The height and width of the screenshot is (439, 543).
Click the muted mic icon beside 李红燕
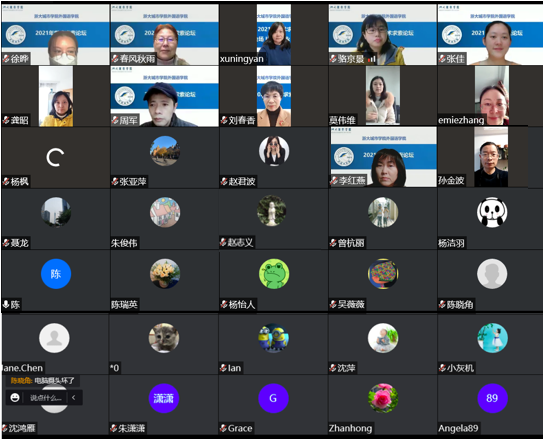[x=334, y=180]
